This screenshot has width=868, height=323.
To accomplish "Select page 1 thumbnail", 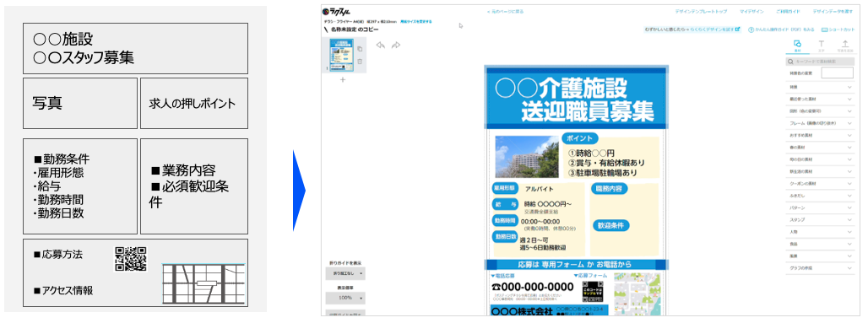I will tap(342, 56).
